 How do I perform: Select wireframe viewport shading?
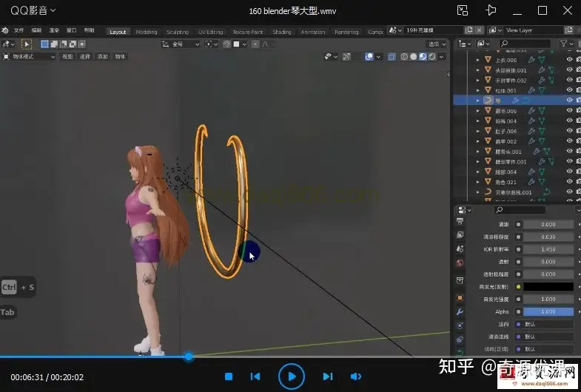[404, 57]
